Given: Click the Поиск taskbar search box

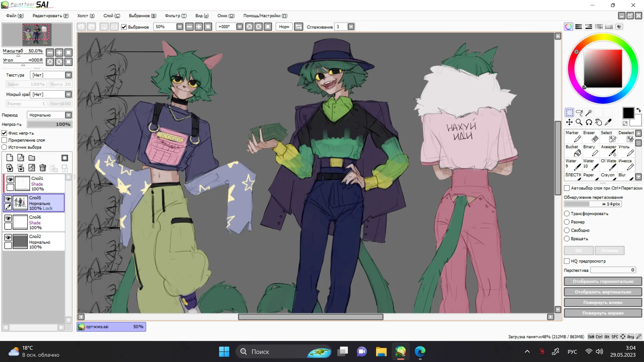Looking at the screenshot, I should tap(284, 351).
